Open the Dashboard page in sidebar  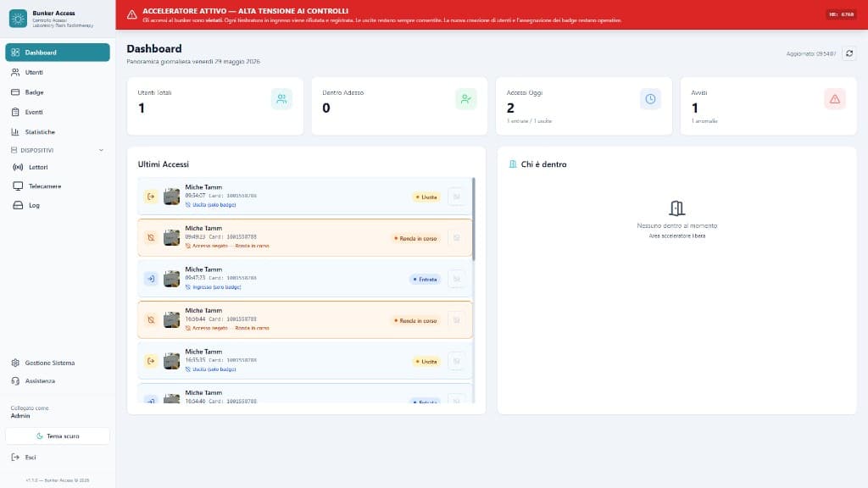point(58,53)
